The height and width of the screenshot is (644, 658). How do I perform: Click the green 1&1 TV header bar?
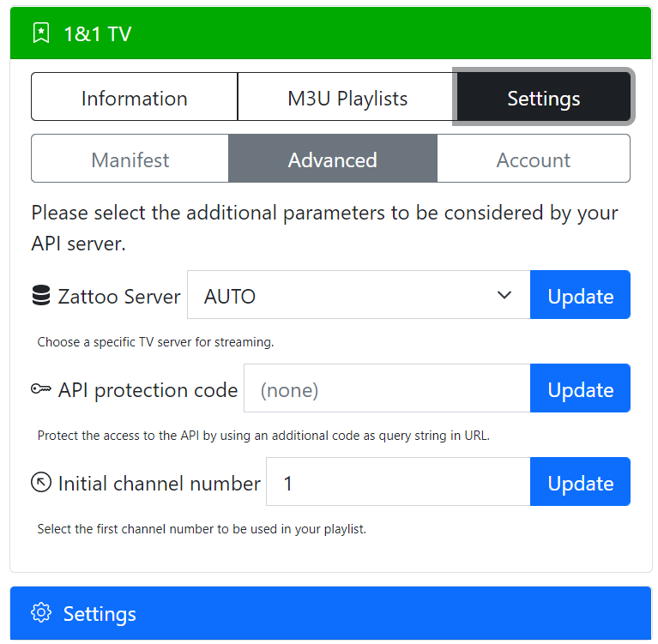pyautogui.click(x=330, y=33)
